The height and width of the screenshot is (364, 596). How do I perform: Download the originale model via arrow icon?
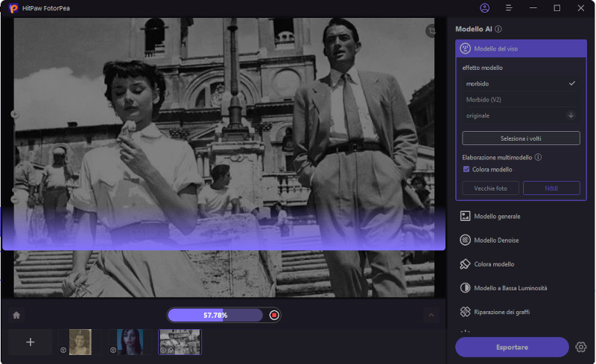click(x=571, y=115)
